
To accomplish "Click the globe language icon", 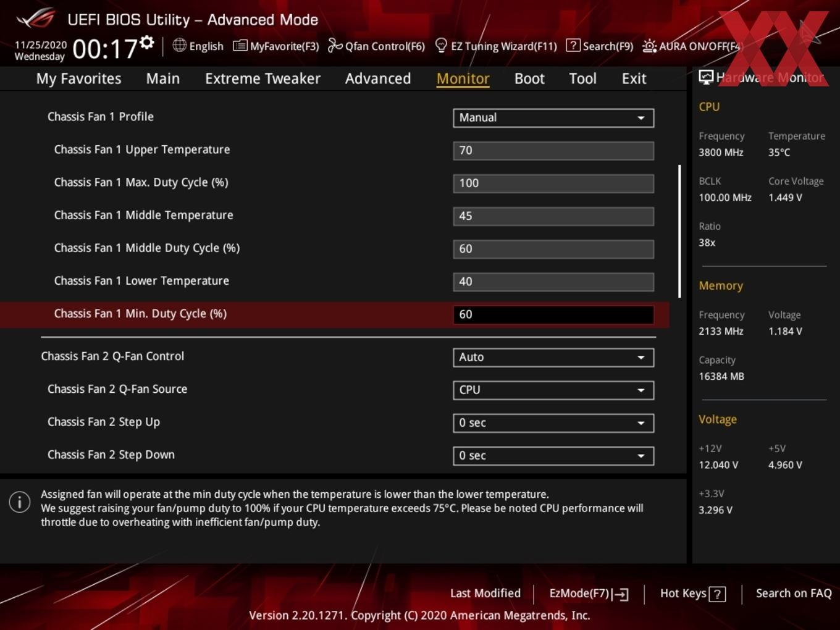I will point(179,45).
